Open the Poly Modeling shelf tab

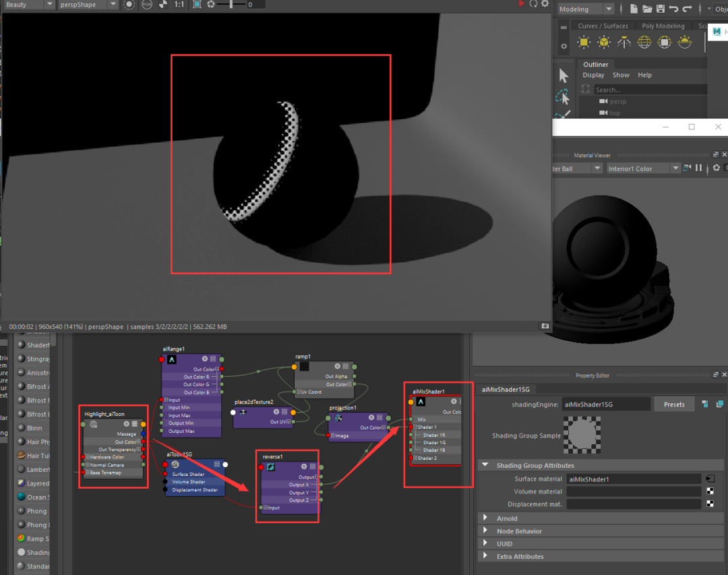pyautogui.click(x=663, y=26)
